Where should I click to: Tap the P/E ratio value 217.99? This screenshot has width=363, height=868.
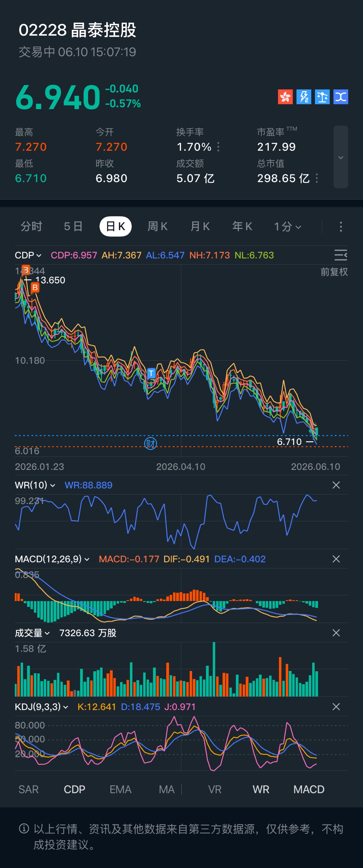[x=276, y=147]
